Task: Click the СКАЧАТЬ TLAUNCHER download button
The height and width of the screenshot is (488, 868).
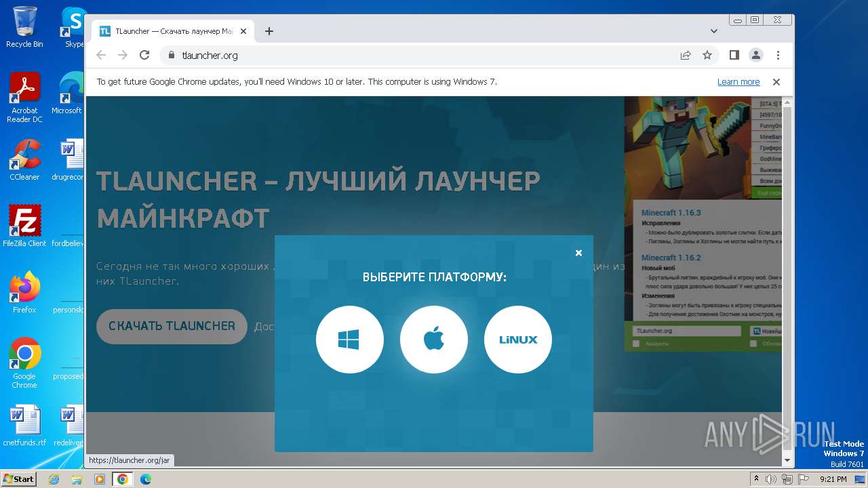Action: pos(172,326)
